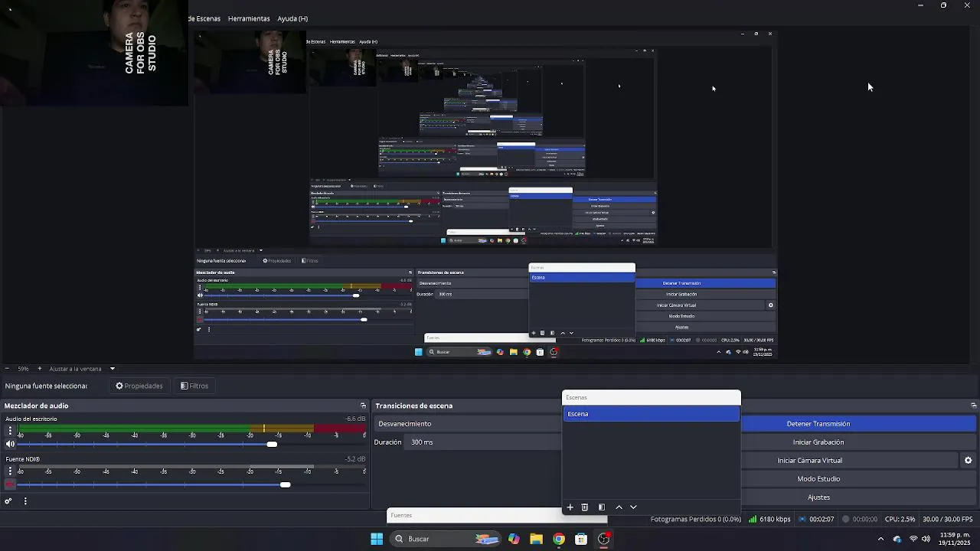Open Microsoft Store from taskbar
980x551 pixels.
pos(581,539)
